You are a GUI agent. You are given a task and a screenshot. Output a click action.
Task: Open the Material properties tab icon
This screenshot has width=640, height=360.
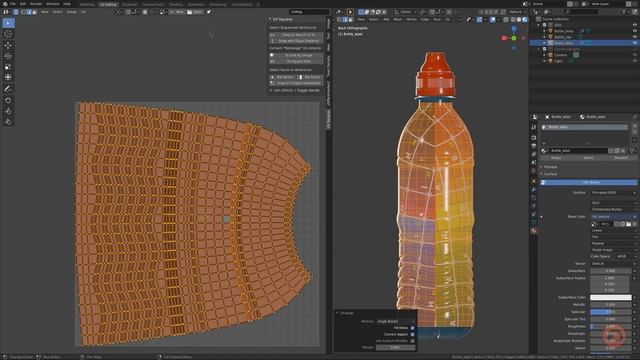click(534, 231)
